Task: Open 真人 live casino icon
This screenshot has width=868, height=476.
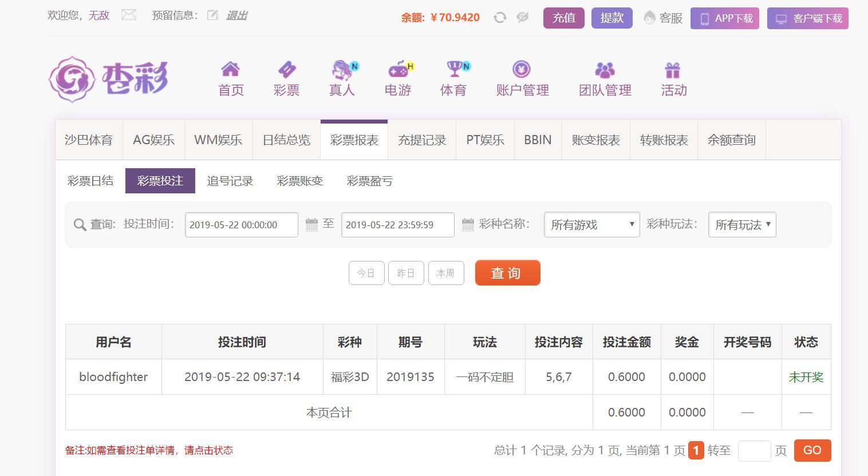Action: click(x=345, y=69)
